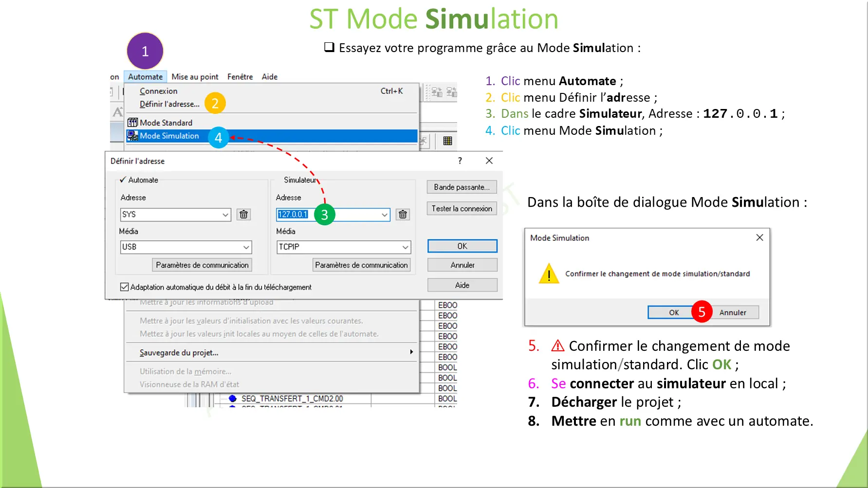Click the Tester la connexion button

coord(461,208)
